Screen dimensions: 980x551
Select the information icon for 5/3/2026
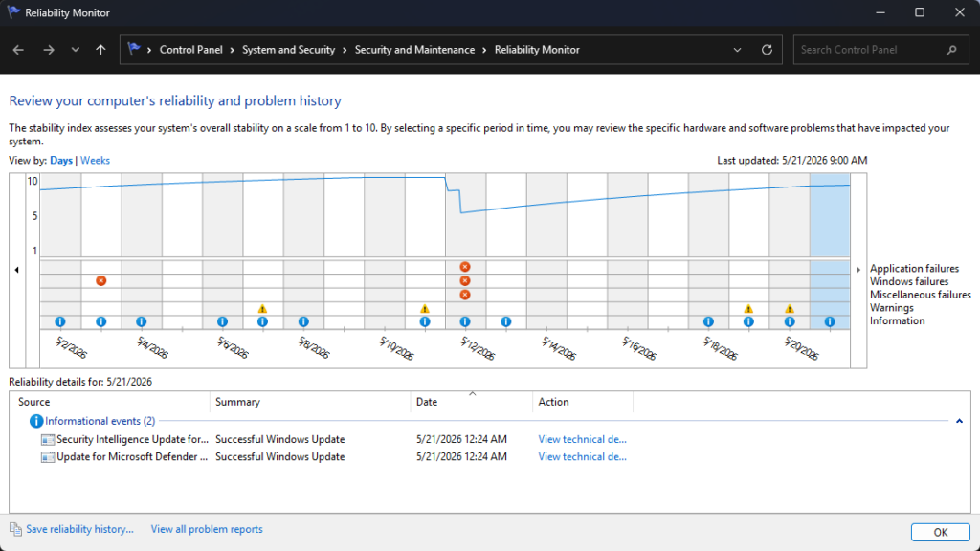point(100,321)
